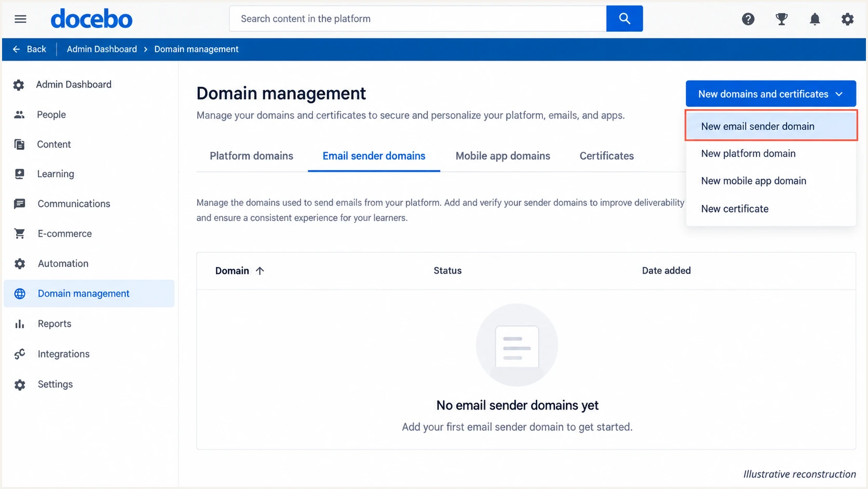Screen dimensions: 868x489
Task: Click the blue search magnifier button
Action: pos(625,19)
